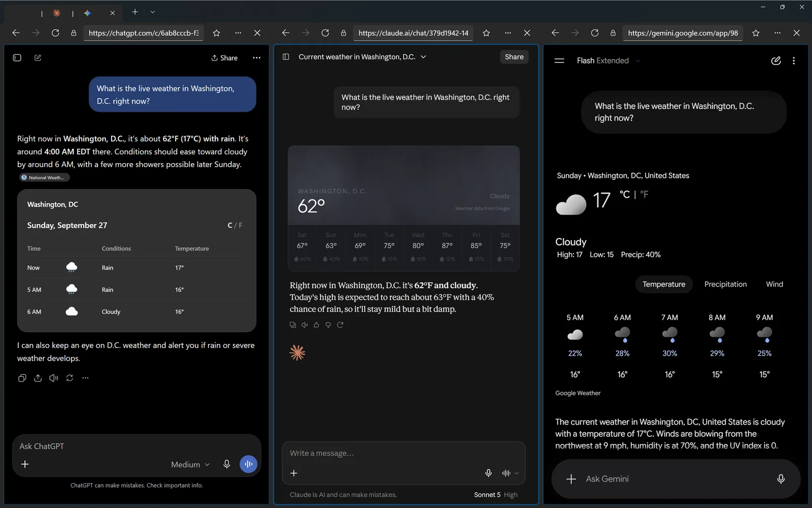Click the claude.ai address bar
Screen dimensions: 812x508
[x=413, y=33]
